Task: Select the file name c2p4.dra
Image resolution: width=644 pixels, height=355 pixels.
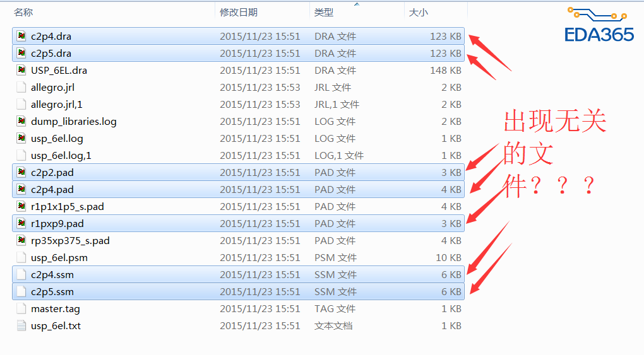Action: pos(51,36)
